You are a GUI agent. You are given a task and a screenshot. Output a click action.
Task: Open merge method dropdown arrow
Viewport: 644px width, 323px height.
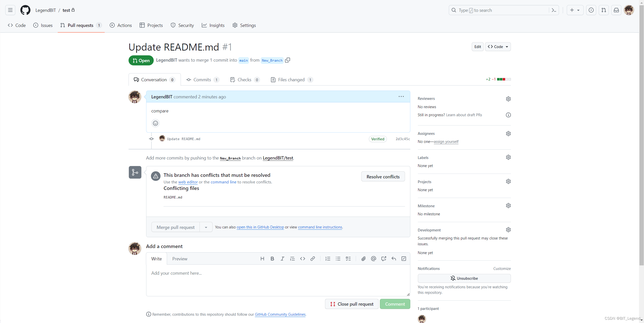pyautogui.click(x=206, y=227)
